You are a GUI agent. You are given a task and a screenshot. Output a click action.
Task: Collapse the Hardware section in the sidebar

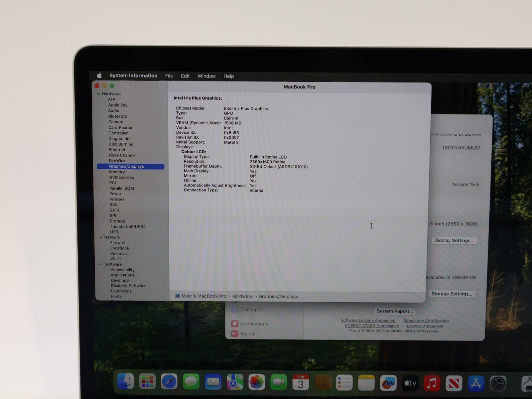point(98,94)
